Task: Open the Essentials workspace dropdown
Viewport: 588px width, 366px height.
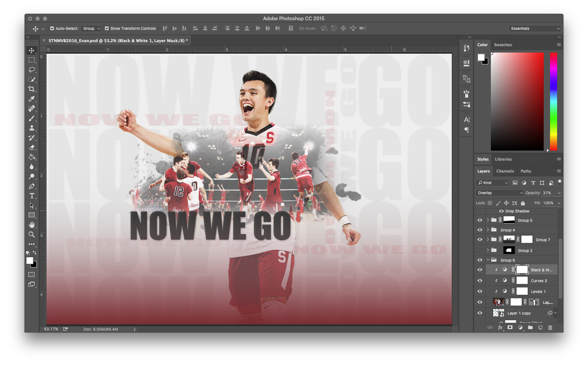Action: tap(535, 28)
